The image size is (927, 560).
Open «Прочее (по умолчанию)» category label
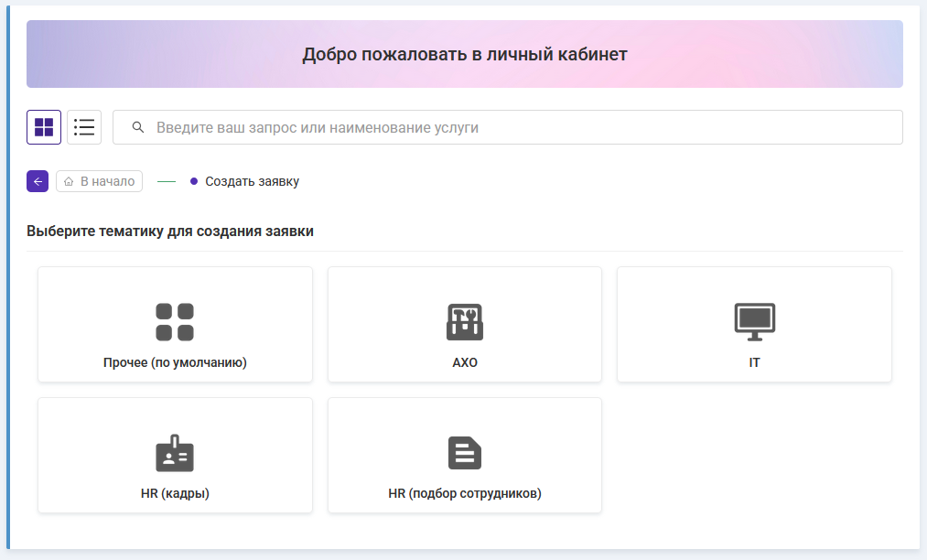(175, 362)
